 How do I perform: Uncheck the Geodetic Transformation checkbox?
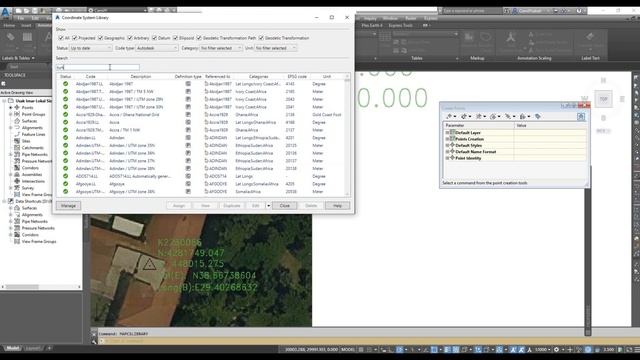261,38
